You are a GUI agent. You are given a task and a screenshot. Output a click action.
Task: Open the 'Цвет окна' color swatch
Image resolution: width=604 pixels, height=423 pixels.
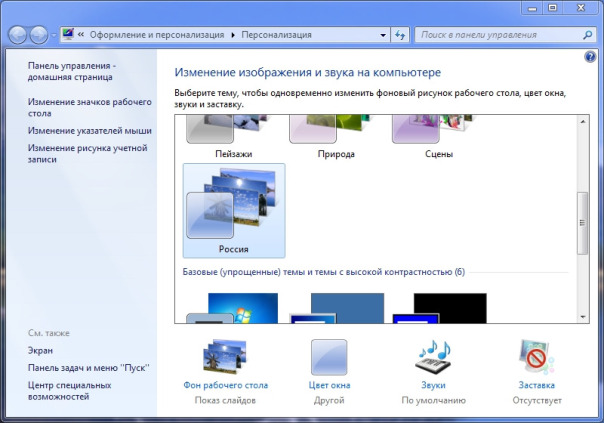[329, 357]
